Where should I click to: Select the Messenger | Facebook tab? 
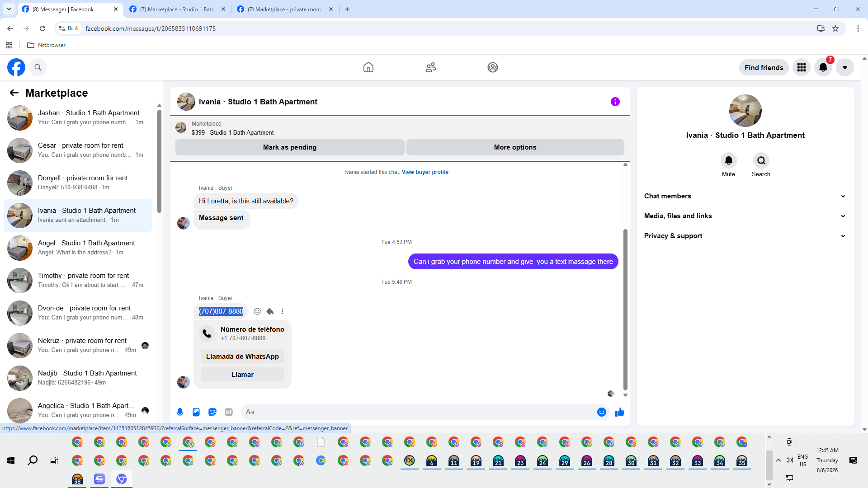[70, 9]
